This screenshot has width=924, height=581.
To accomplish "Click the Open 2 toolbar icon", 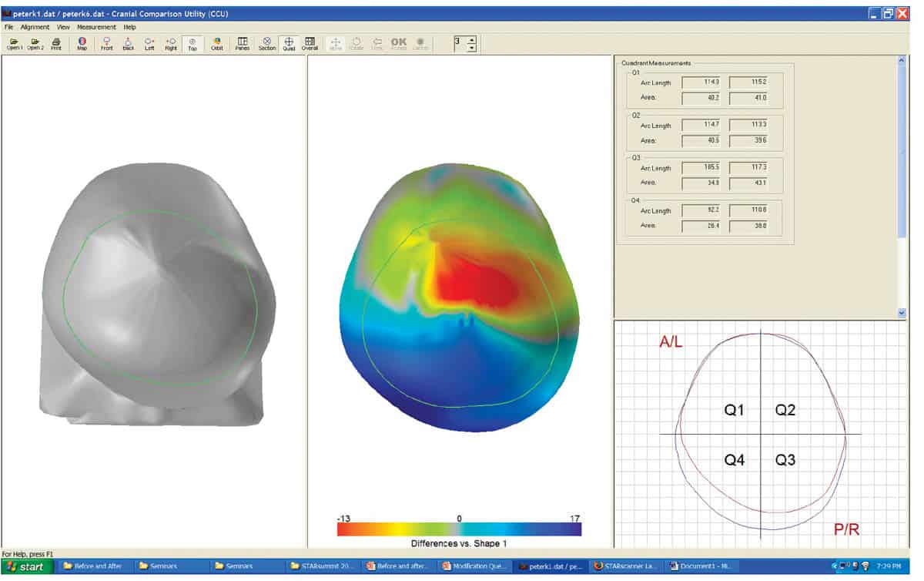I will 35,43.
